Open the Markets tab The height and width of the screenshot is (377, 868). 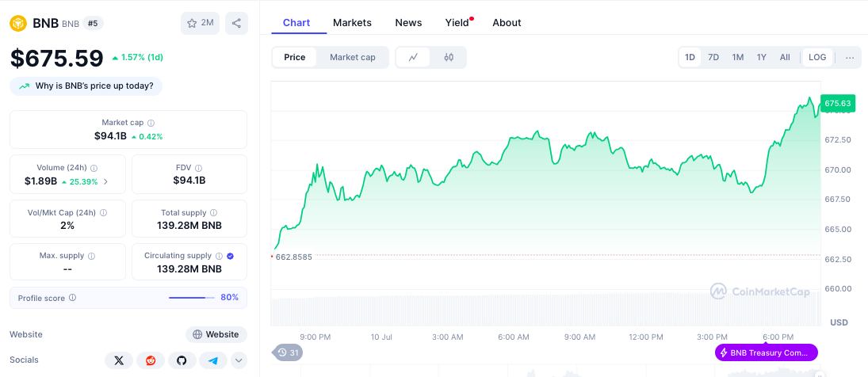(352, 22)
